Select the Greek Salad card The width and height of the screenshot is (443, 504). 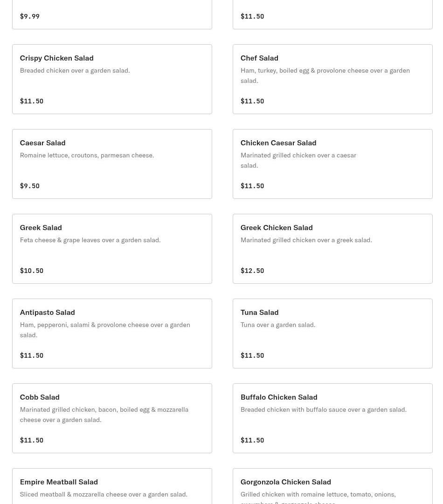pyautogui.click(x=112, y=249)
